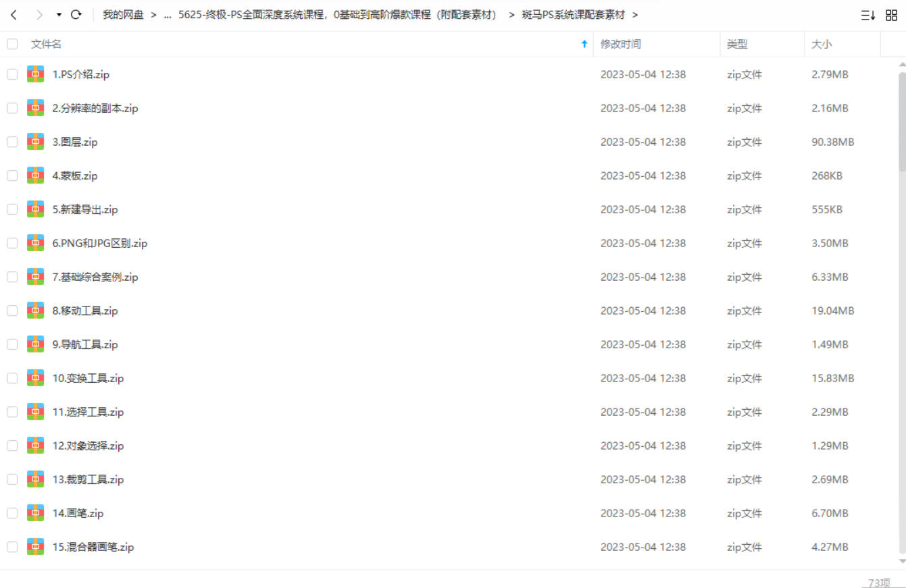Select the file name 15.混合器画笔.zip

click(x=93, y=547)
